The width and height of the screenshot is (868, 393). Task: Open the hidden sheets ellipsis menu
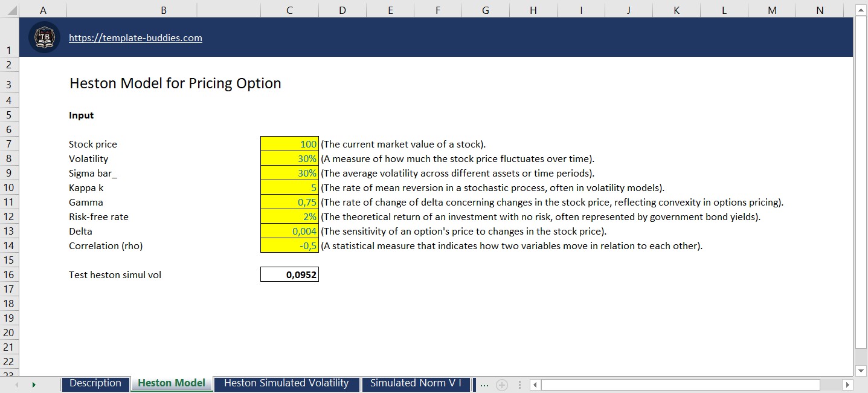[484, 384]
